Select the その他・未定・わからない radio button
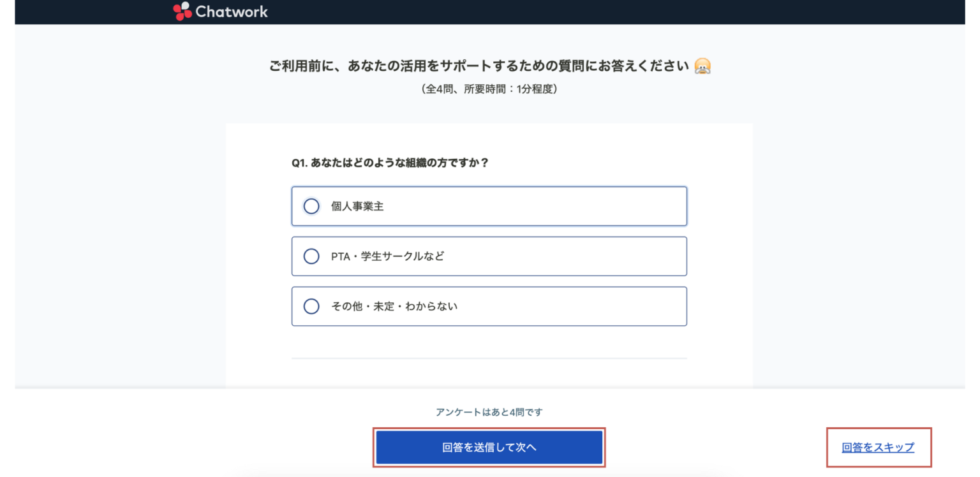This screenshot has height=477, width=980. (x=311, y=306)
